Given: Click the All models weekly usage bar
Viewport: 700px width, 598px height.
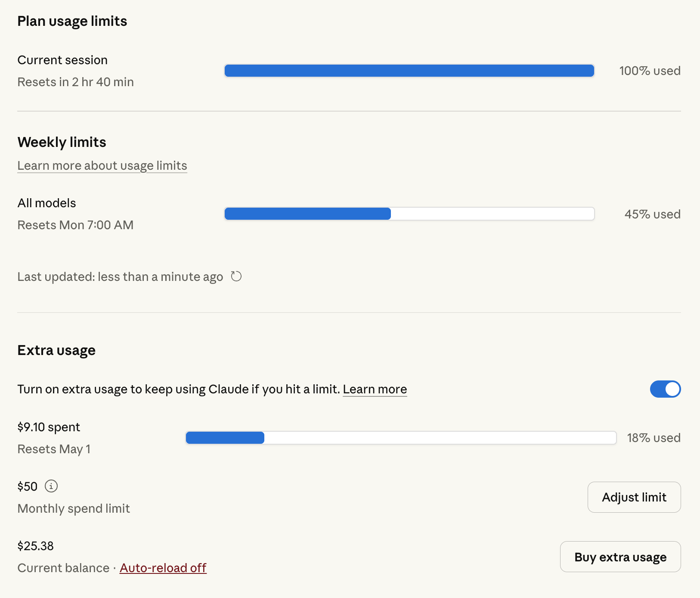Looking at the screenshot, I should coord(409,214).
